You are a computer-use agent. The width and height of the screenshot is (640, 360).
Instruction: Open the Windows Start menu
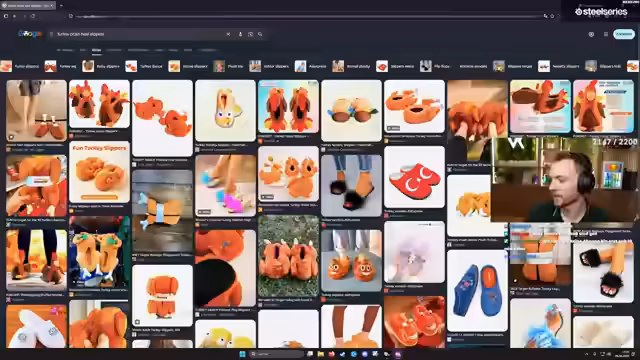242,354
